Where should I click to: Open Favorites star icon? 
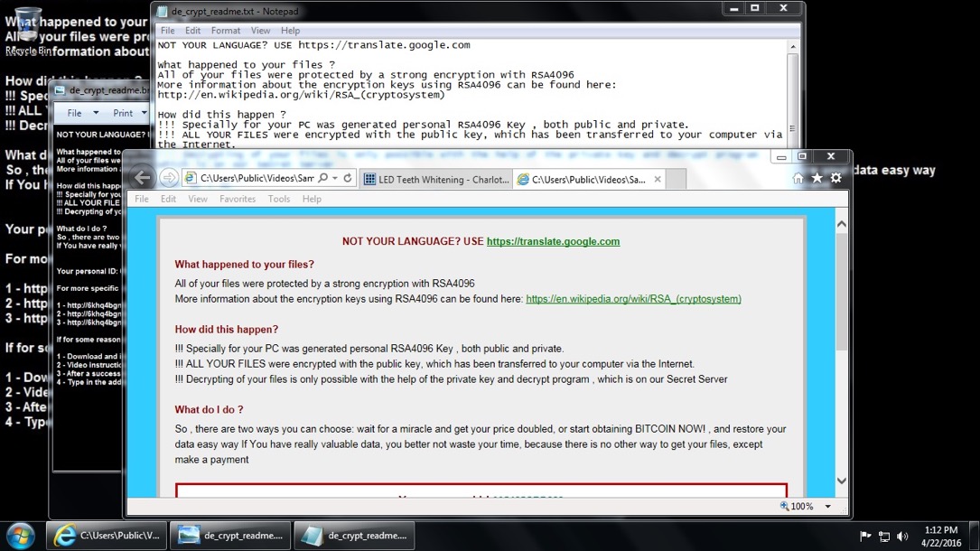coord(817,179)
